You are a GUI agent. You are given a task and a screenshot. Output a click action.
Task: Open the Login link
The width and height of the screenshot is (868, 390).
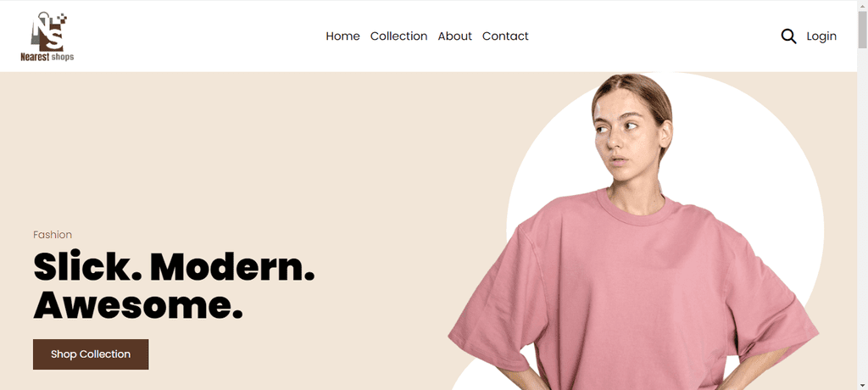pyautogui.click(x=821, y=36)
